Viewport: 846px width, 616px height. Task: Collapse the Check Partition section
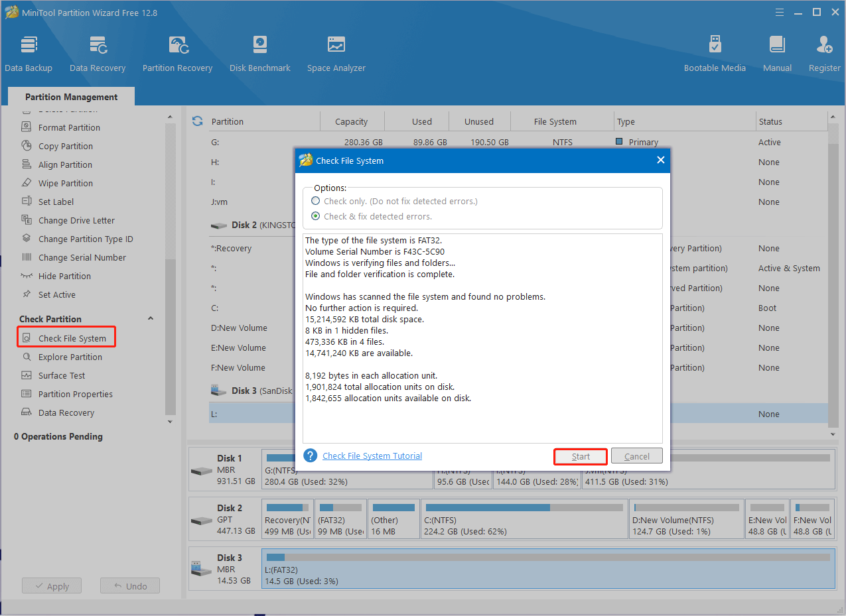click(151, 319)
